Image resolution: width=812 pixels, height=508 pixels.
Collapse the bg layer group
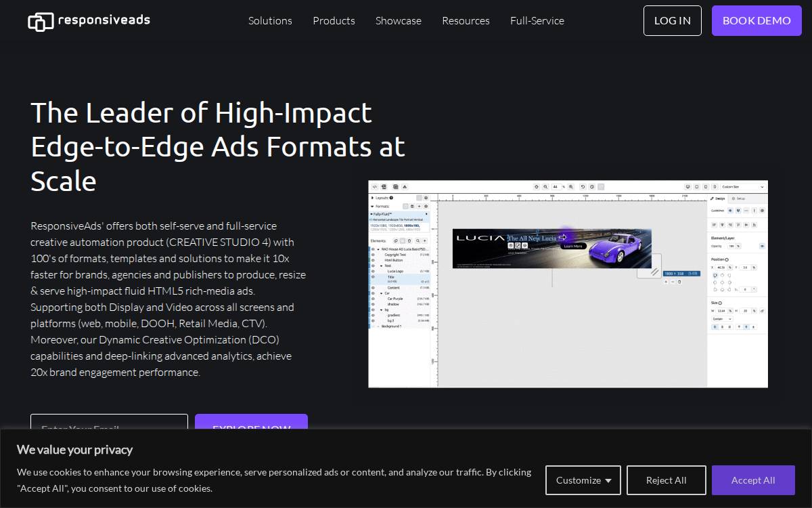click(381, 310)
